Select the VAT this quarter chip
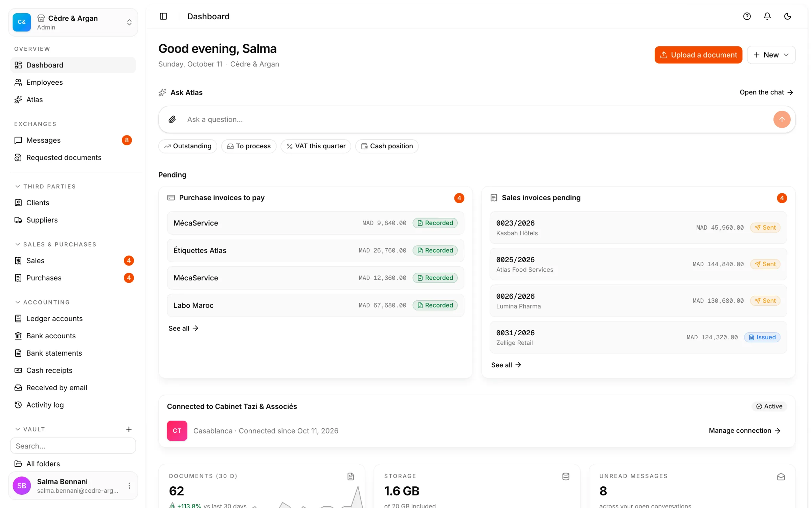The height and width of the screenshot is (508, 812). point(316,146)
